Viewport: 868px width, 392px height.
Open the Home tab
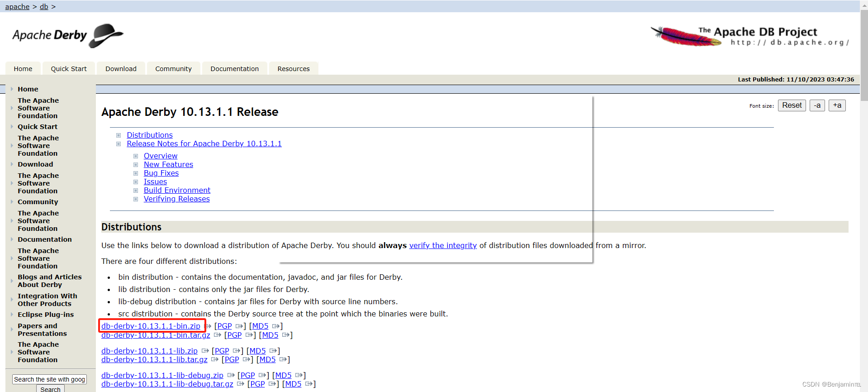point(23,69)
